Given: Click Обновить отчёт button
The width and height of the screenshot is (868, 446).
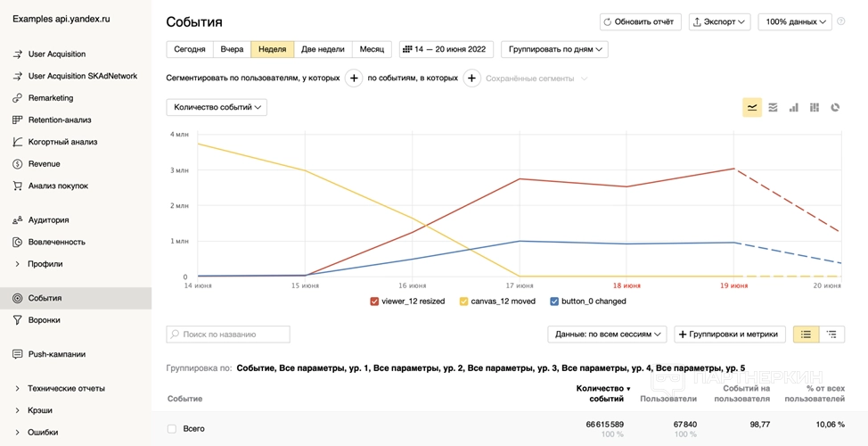Looking at the screenshot, I should 641,21.
